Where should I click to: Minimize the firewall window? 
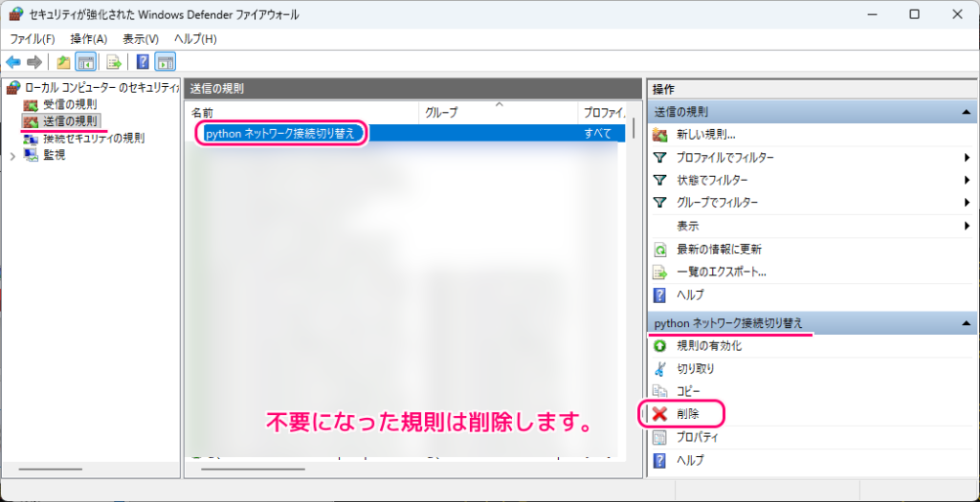pyautogui.click(x=873, y=14)
